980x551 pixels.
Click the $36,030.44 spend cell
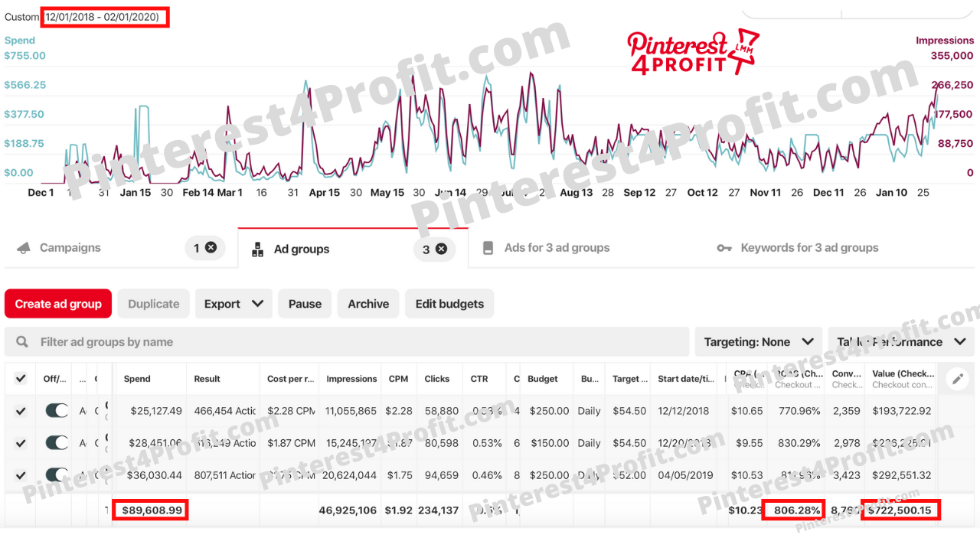[x=156, y=475]
